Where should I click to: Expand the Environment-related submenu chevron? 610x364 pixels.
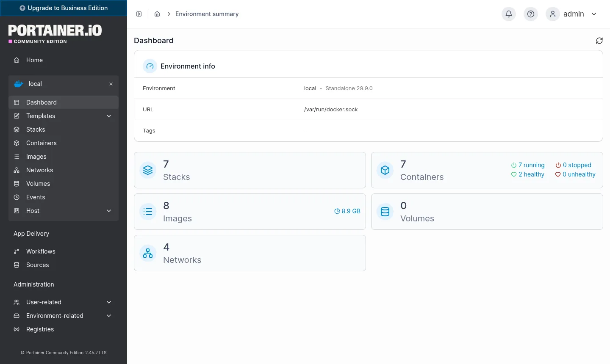(109, 316)
